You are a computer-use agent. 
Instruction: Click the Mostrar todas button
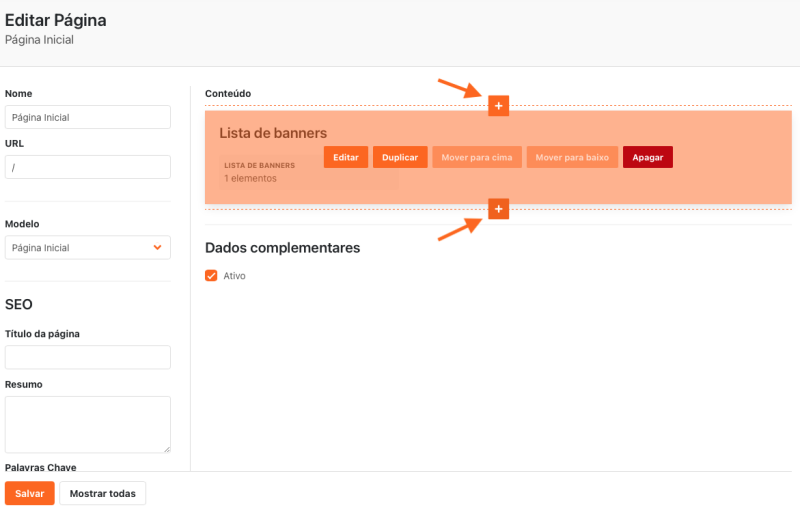coord(103,494)
